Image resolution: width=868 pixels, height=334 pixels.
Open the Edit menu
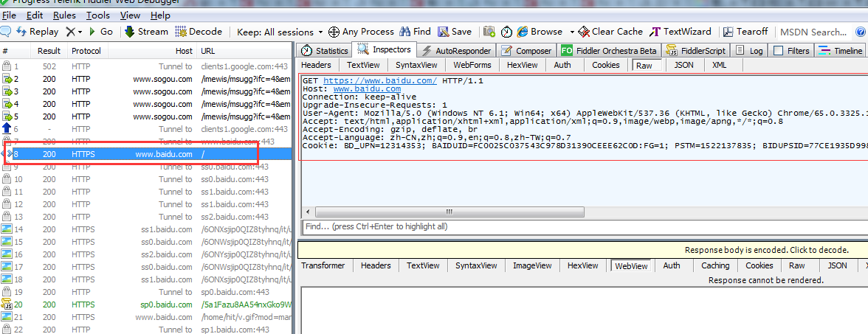34,15
